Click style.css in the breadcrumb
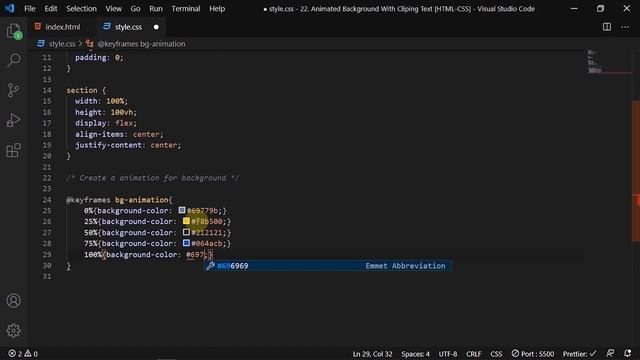 pyautogui.click(x=62, y=44)
